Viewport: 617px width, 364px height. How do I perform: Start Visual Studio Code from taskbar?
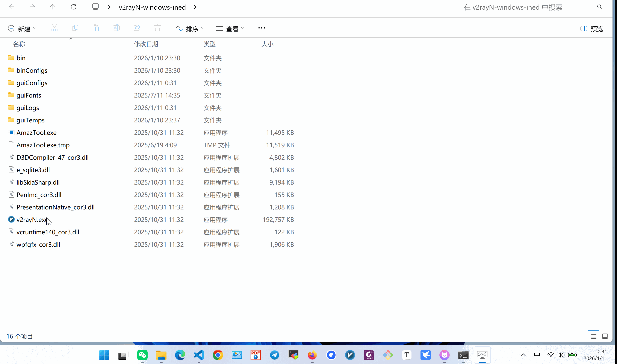pyautogui.click(x=199, y=355)
